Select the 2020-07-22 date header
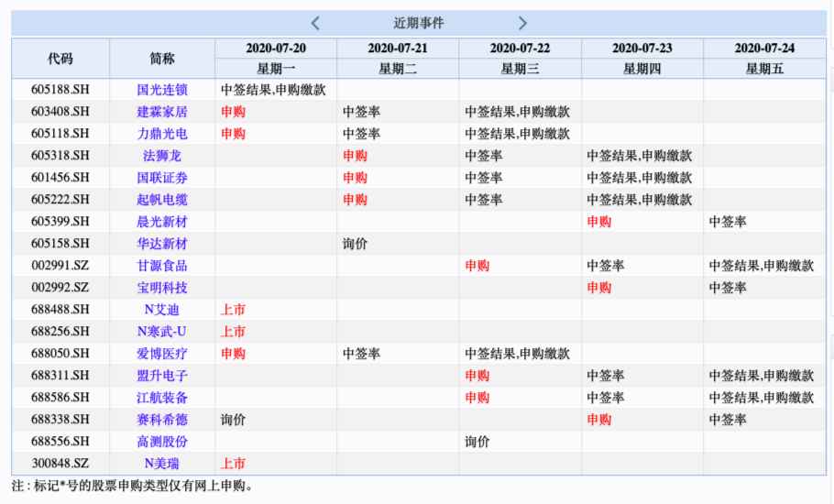834x504 pixels. [521, 48]
